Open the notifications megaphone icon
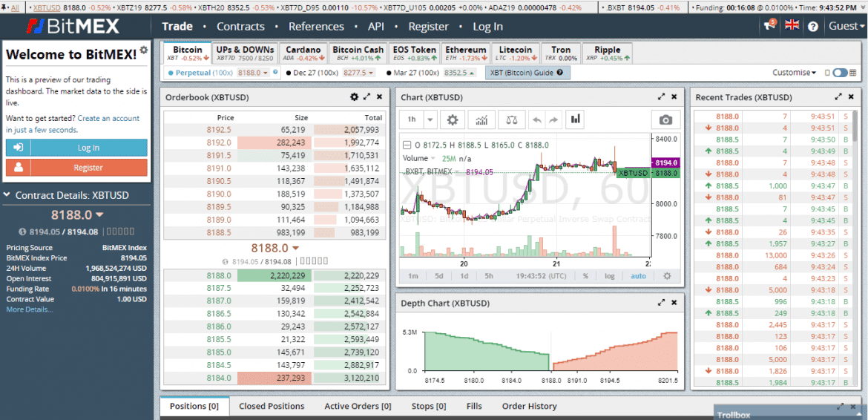868x420 pixels. (x=769, y=26)
